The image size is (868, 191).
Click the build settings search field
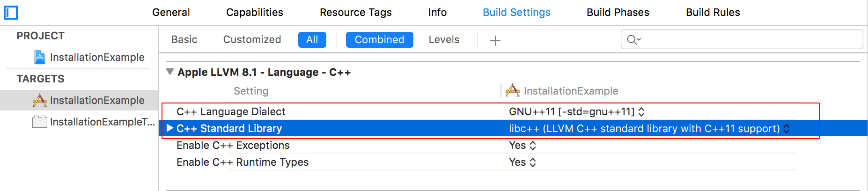[742, 39]
